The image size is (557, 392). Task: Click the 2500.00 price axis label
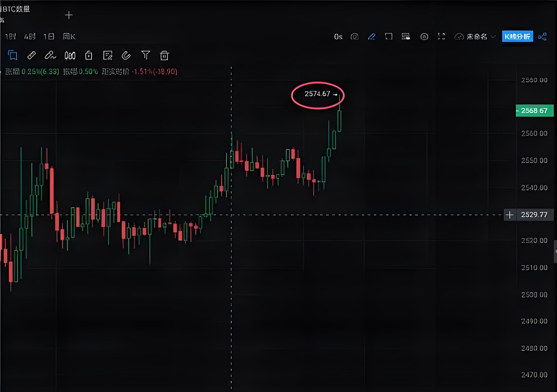coord(534,295)
